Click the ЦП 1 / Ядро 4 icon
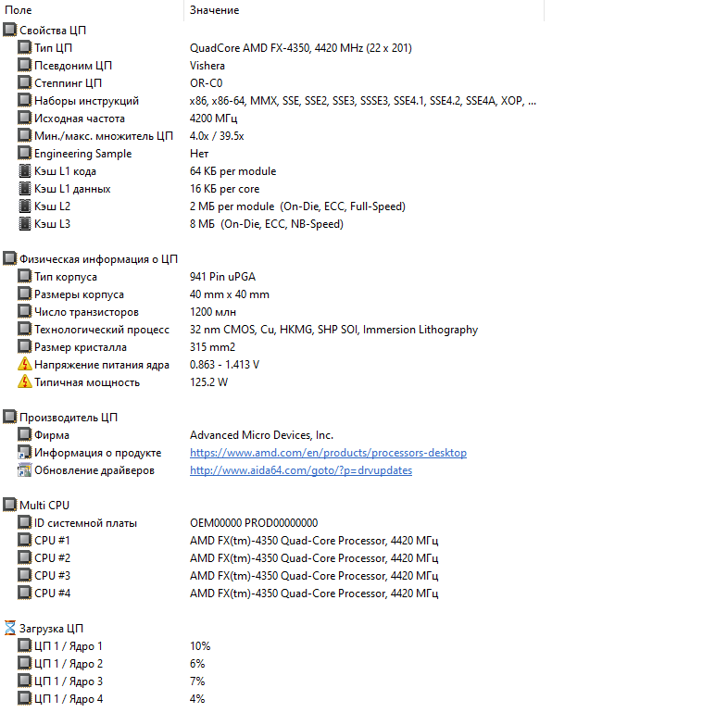728x725 pixels. click(x=25, y=698)
